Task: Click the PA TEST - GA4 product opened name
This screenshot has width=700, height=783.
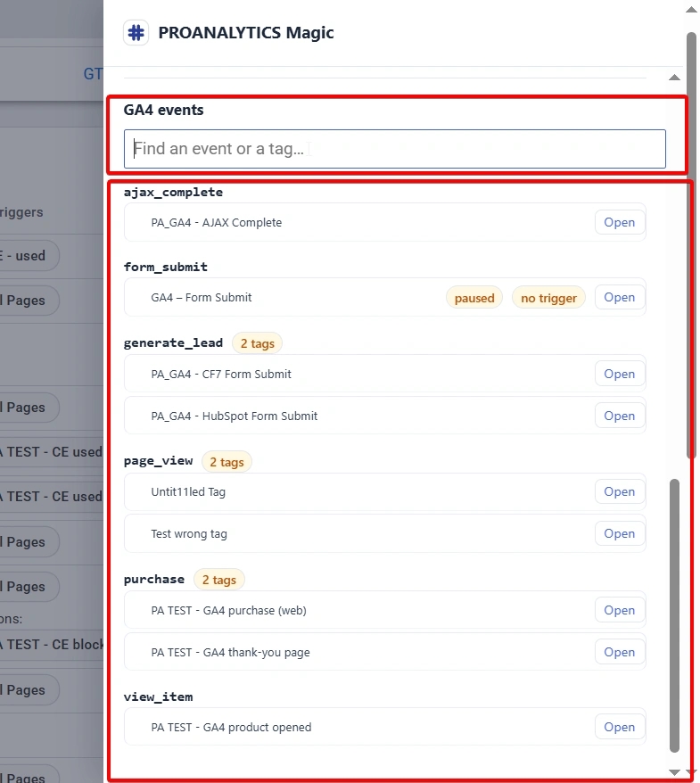Action: coord(231,728)
